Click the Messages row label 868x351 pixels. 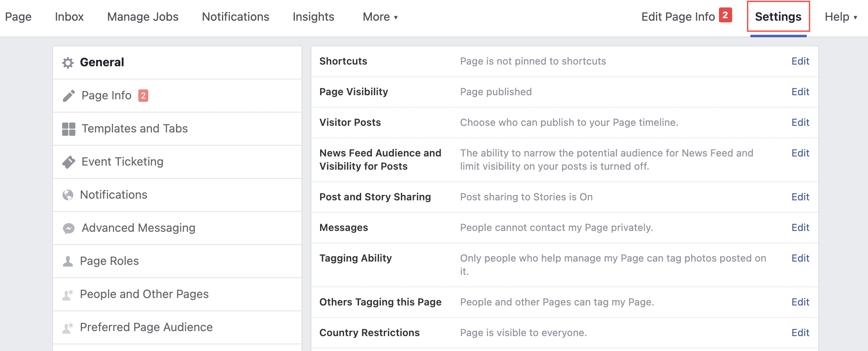pos(344,228)
